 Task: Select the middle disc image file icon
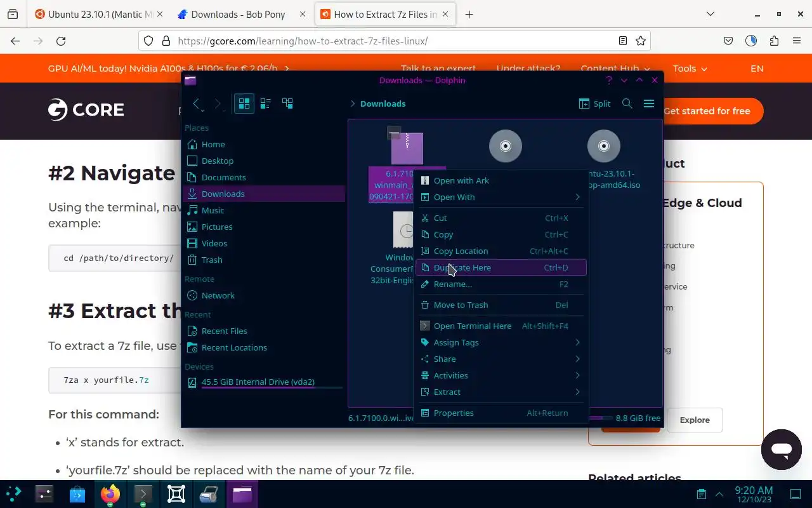coord(506,146)
